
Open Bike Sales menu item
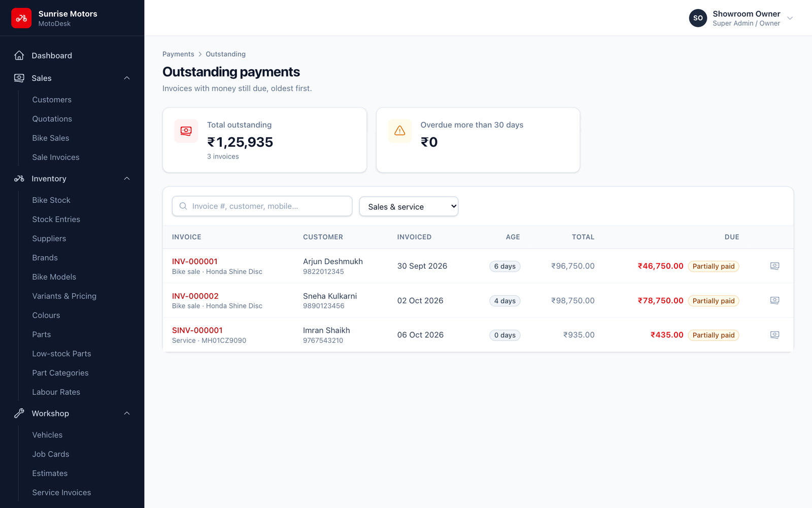point(51,138)
